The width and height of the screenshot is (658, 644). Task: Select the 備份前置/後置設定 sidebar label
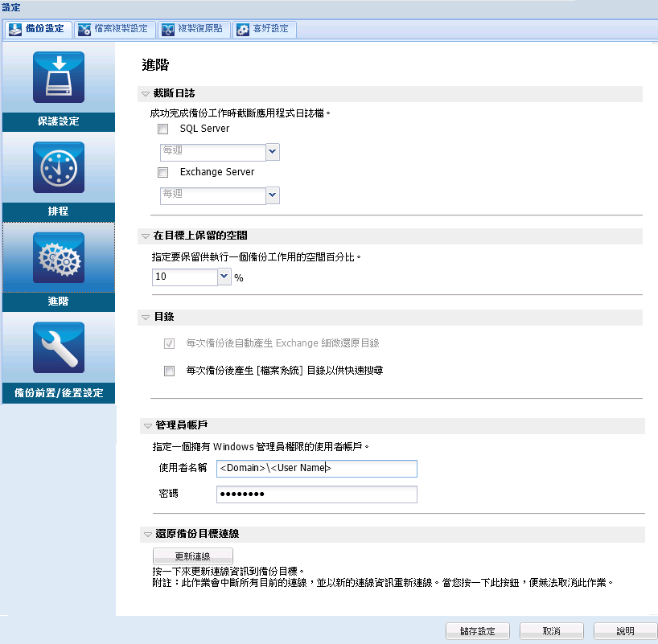59,393
